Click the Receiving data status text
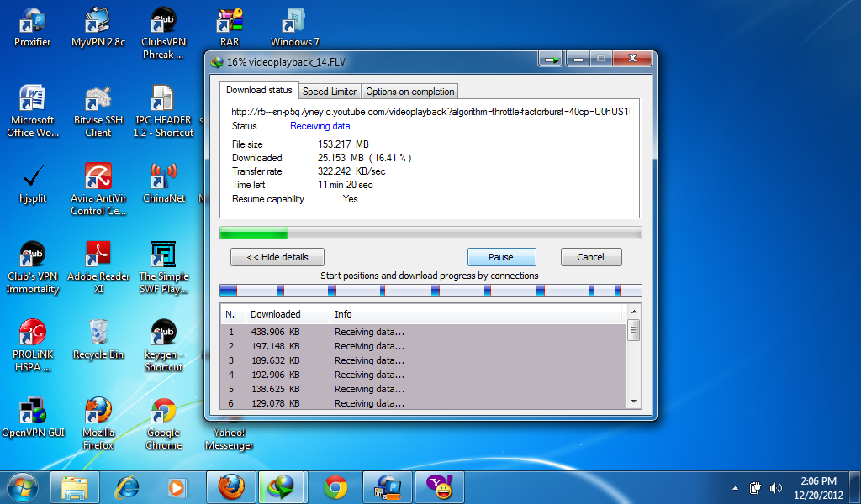 324,126
